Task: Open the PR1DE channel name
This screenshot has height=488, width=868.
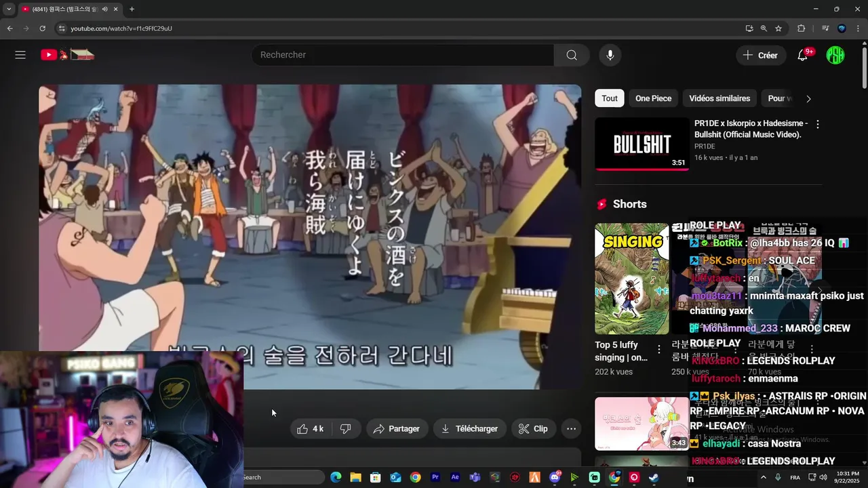Action: (x=705, y=146)
